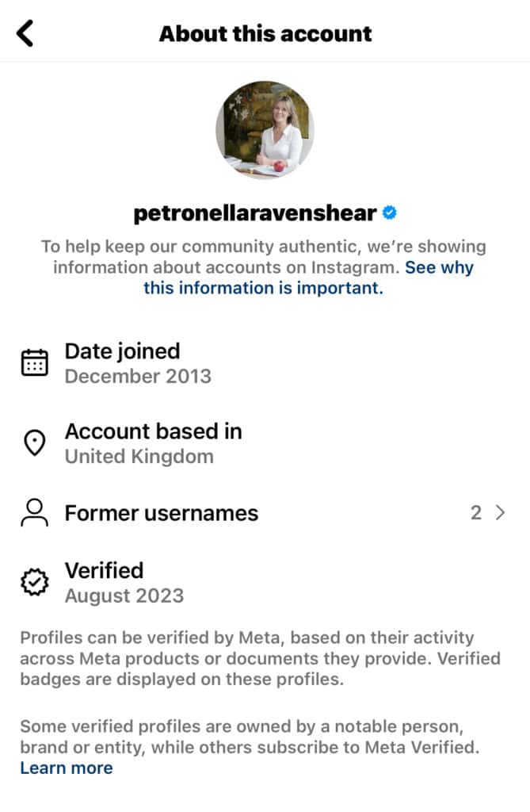This screenshot has height=812, width=530.
Task: Click the person icon for Former usernames
Action: tap(34, 513)
